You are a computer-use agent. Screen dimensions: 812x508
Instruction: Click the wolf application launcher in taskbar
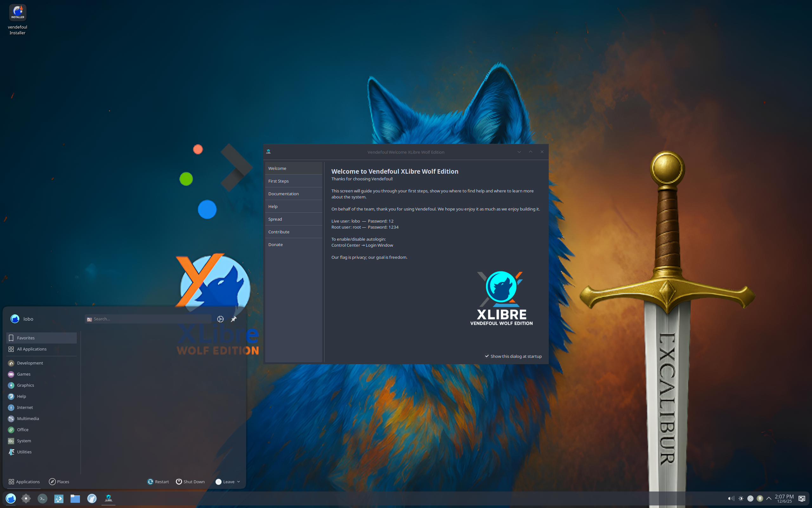click(11, 498)
